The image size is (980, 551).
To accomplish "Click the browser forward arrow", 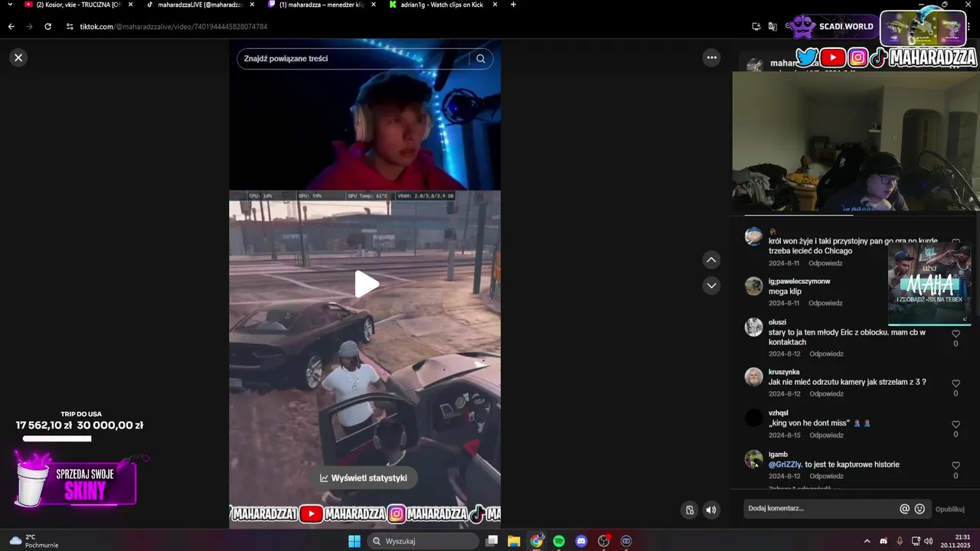I will (x=29, y=27).
